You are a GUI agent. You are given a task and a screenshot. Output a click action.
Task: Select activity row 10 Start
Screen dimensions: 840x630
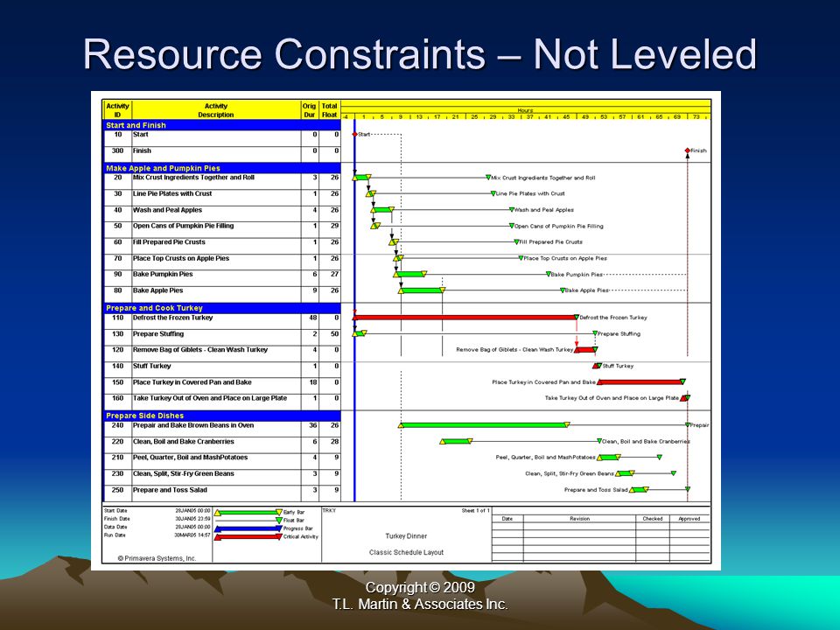221,138
